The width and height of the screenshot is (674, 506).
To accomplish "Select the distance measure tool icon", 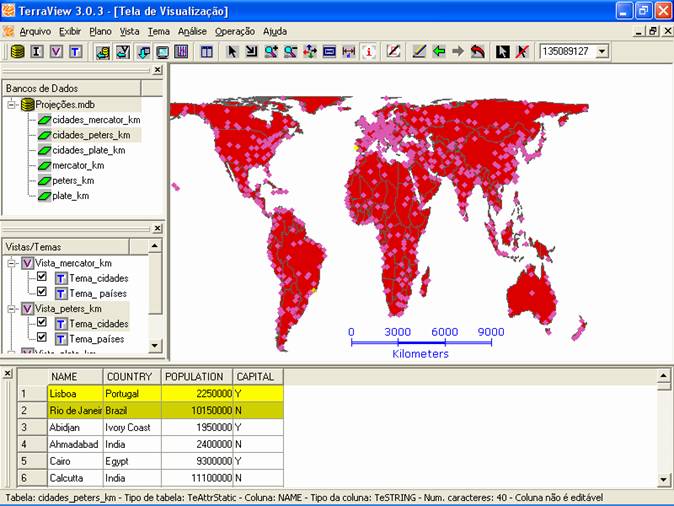I will [349, 52].
